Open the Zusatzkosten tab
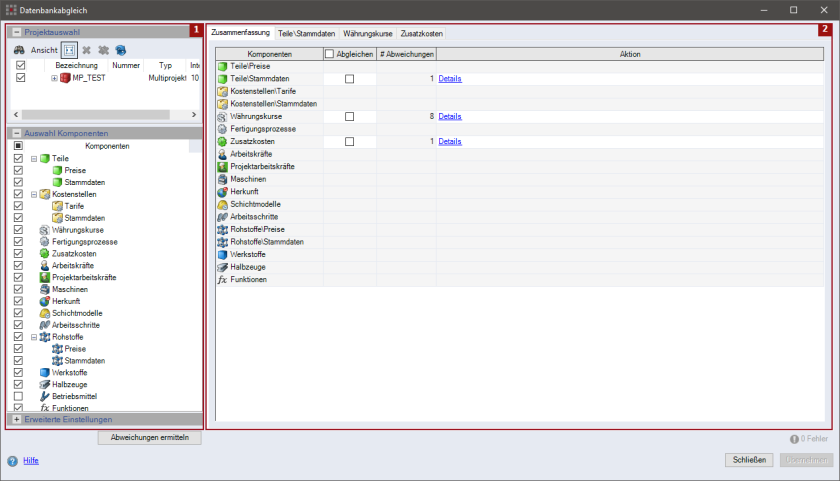 click(x=422, y=34)
